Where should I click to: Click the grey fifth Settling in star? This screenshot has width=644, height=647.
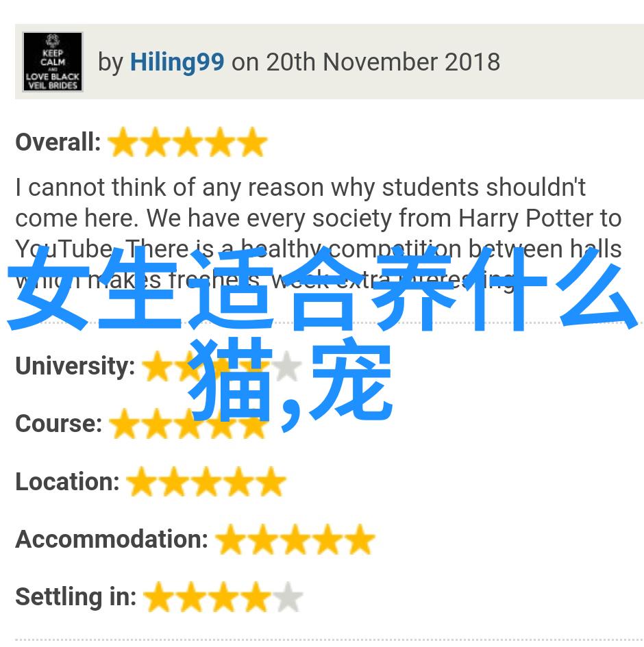click(x=288, y=597)
